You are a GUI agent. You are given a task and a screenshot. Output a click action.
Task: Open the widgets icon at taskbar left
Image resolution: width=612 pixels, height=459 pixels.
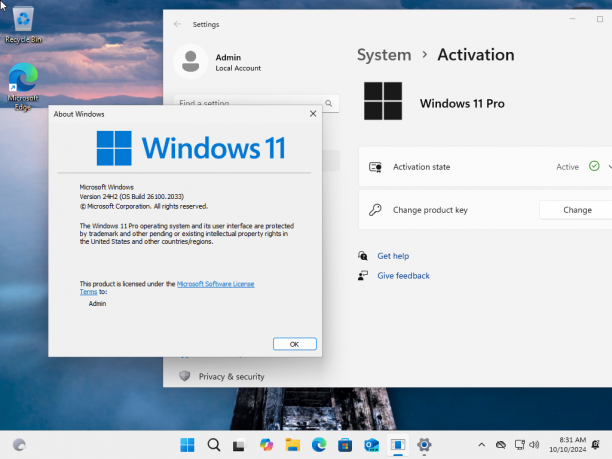19,445
